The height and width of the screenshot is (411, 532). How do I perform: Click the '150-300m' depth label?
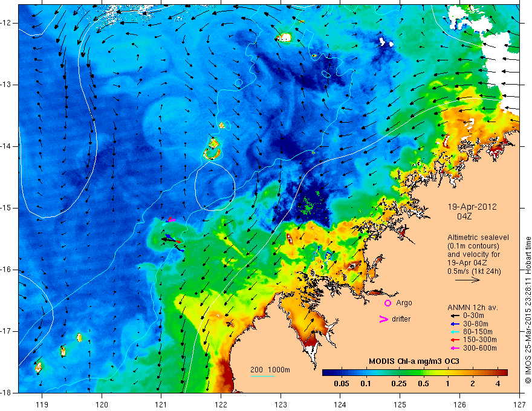(480, 340)
